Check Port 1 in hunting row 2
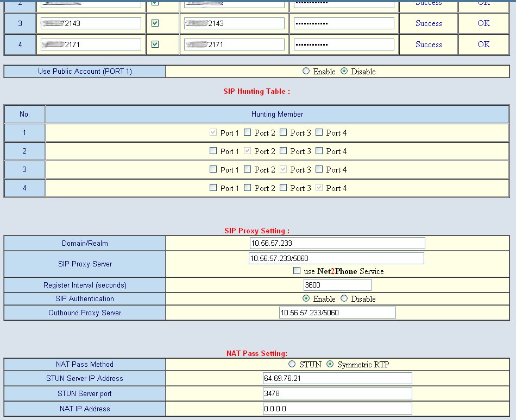Image resolution: width=516 pixels, height=420 pixels. pyautogui.click(x=213, y=151)
